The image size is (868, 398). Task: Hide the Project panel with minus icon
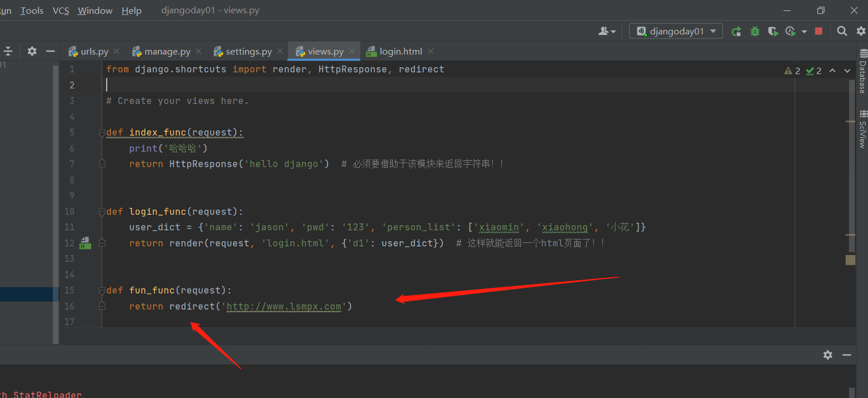pyautogui.click(x=50, y=51)
